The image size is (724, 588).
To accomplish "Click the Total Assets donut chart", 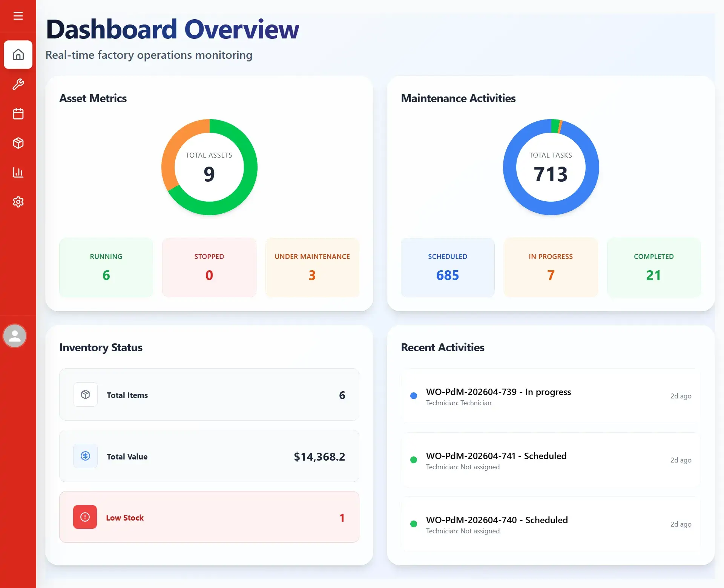I will tap(209, 167).
